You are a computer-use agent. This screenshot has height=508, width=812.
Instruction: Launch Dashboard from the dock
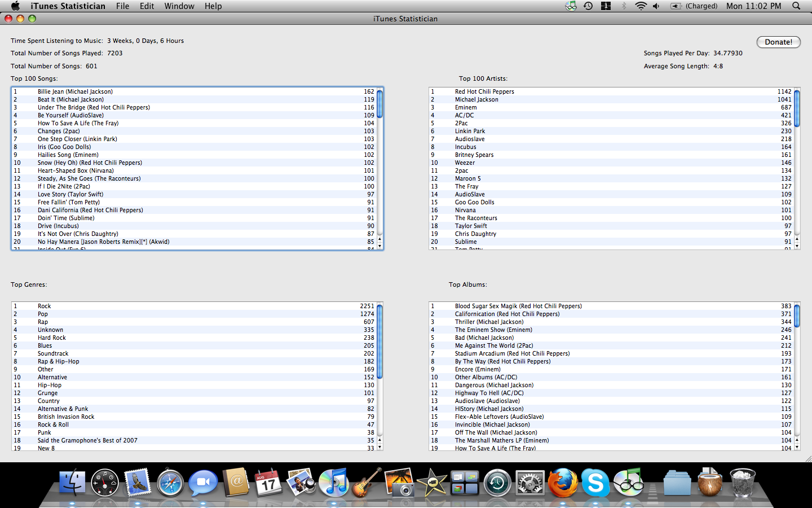[x=105, y=483]
